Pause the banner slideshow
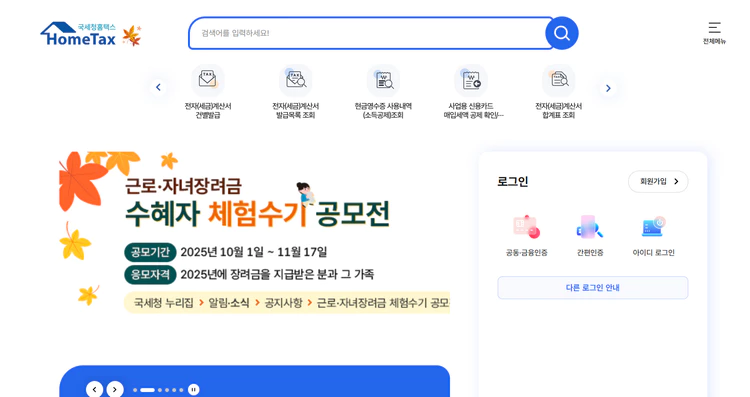Image resolution: width=750 pixels, height=397 pixels. (194, 389)
